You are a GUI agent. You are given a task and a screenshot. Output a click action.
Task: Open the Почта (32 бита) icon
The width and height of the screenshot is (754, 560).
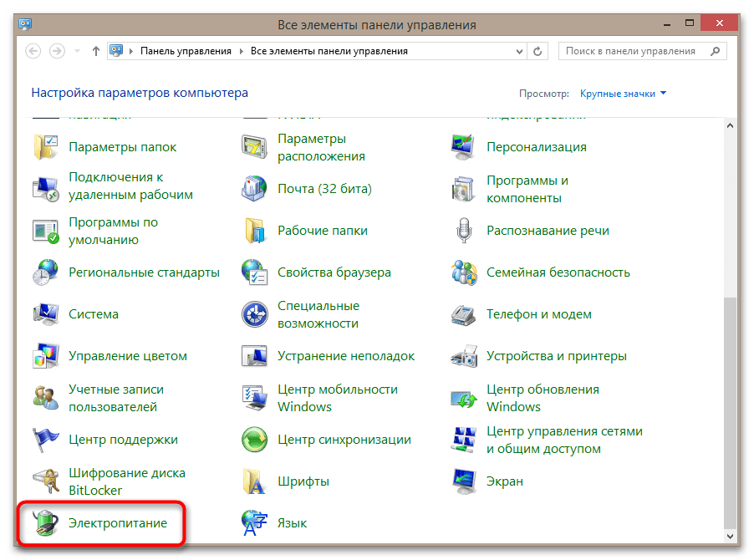(x=254, y=189)
